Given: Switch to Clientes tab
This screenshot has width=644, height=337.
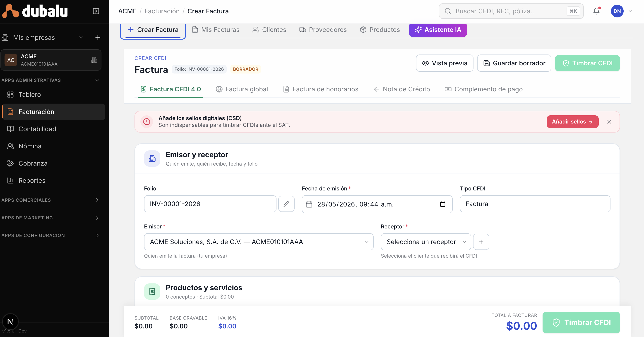Looking at the screenshot, I should pos(269,30).
